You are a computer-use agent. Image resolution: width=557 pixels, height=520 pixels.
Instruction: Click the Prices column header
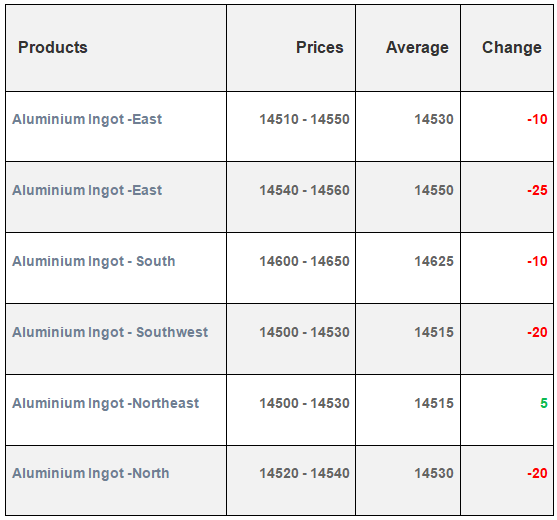coord(320,47)
